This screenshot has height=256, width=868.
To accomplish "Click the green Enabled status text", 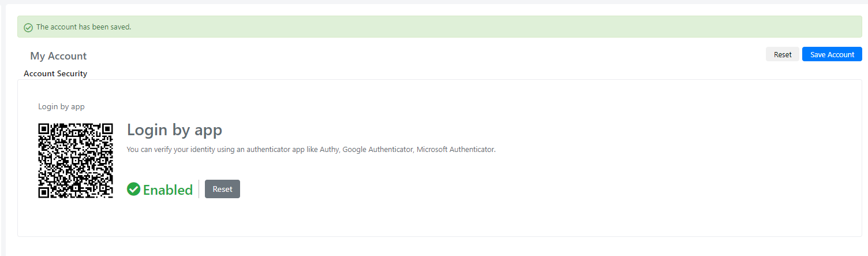I will tap(168, 190).
